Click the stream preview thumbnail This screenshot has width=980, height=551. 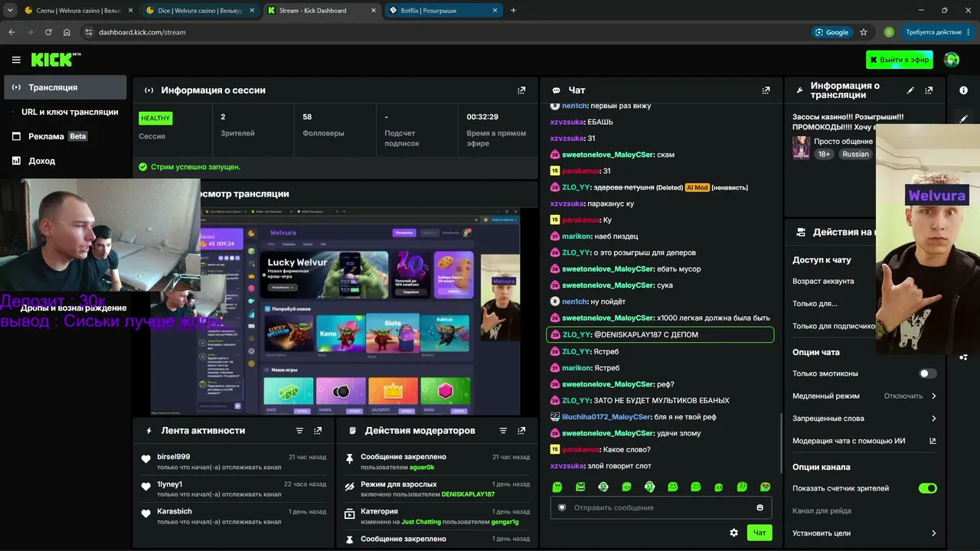pyautogui.click(x=335, y=311)
